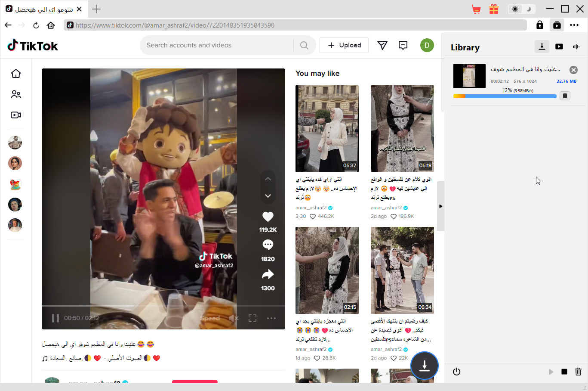Click the URL address field
588x391 pixels.
(x=295, y=25)
